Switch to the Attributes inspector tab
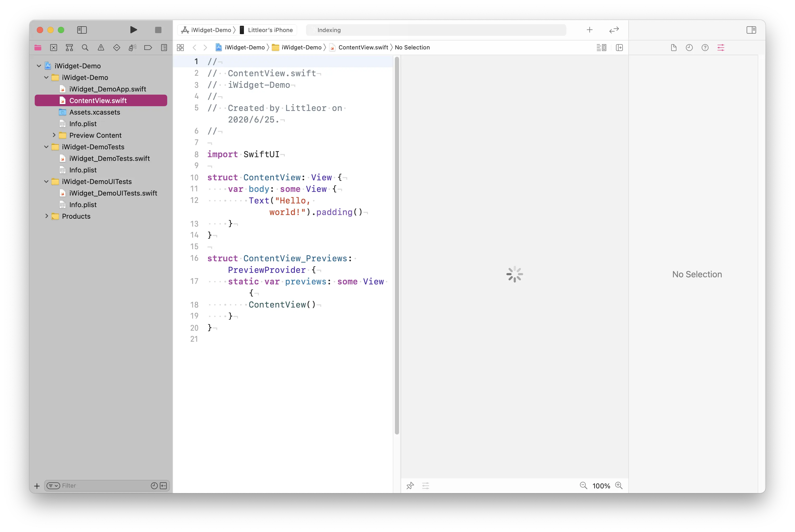Viewport: 795px width, 532px height. pyautogui.click(x=721, y=48)
